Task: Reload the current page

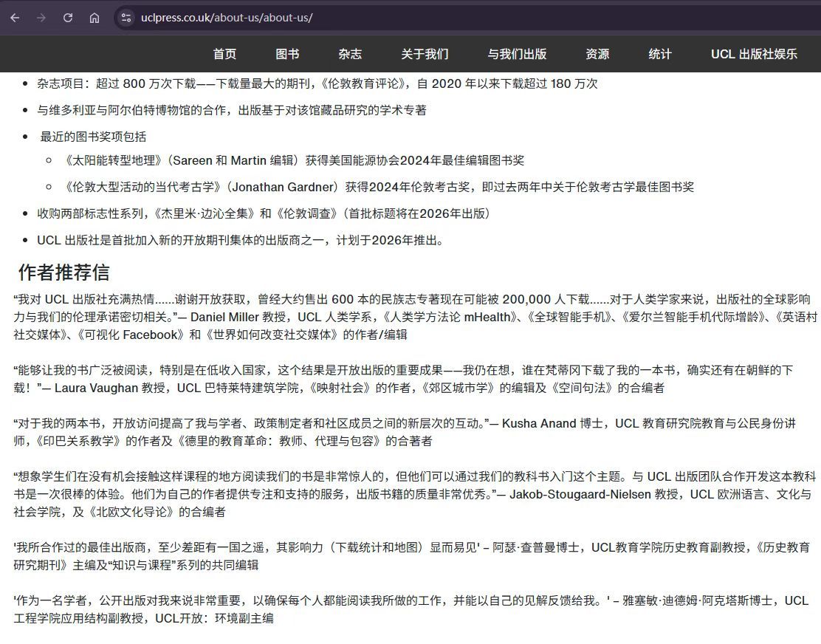Action: [x=68, y=18]
